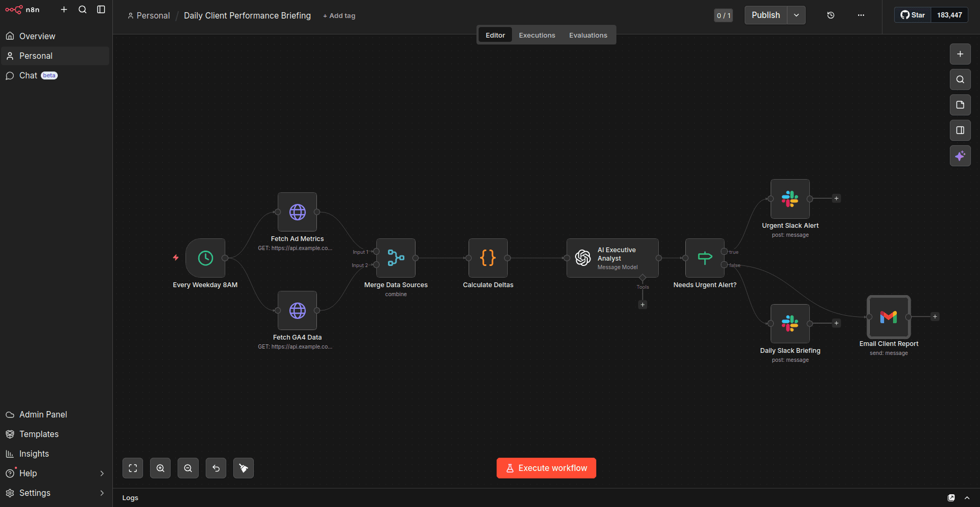Open the node creation panel with the plus icon
Screen dimensions: 980x507
point(959,54)
